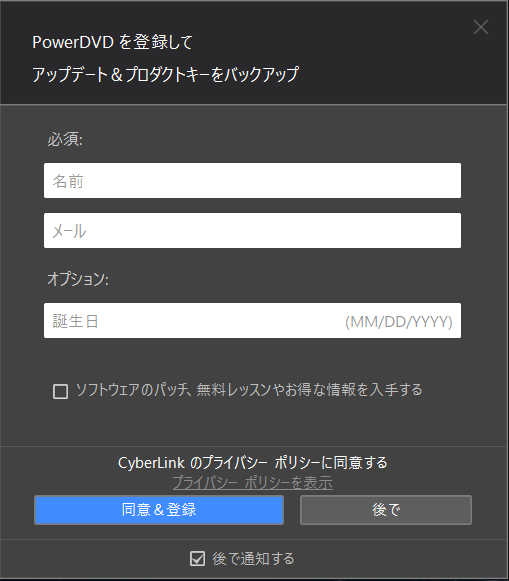The image size is (509, 581).
Task: Open the プライバシー ポリシーを表示 link
Action: pyautogui.click(x=253, y=482)
